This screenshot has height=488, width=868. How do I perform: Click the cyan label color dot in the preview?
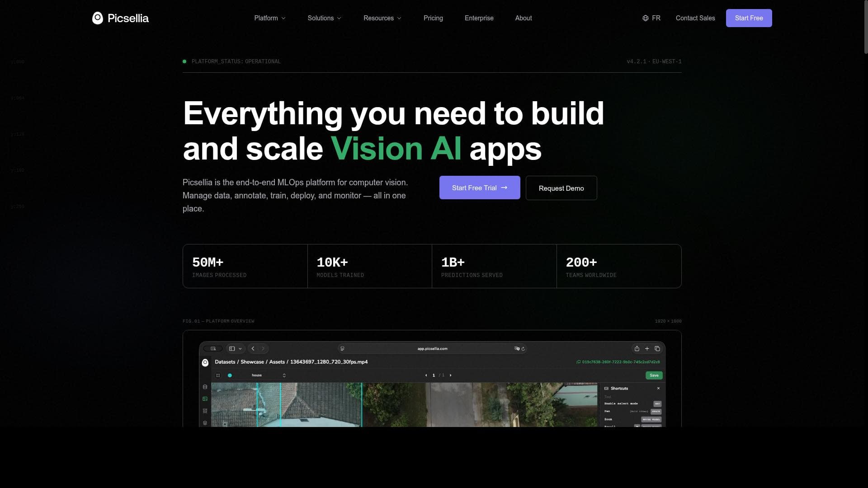[230, 375]
